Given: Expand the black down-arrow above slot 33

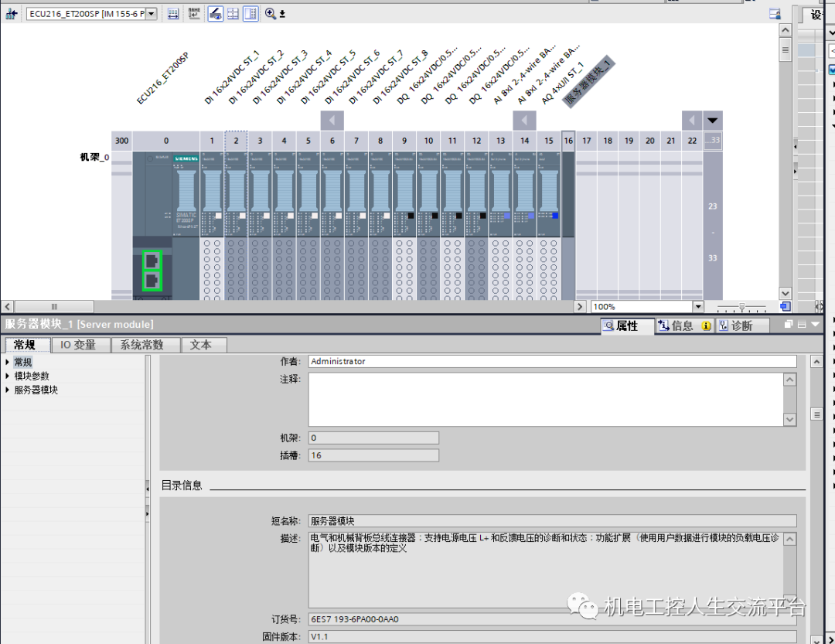Looking at the screenshot, I should coord(713,121).
